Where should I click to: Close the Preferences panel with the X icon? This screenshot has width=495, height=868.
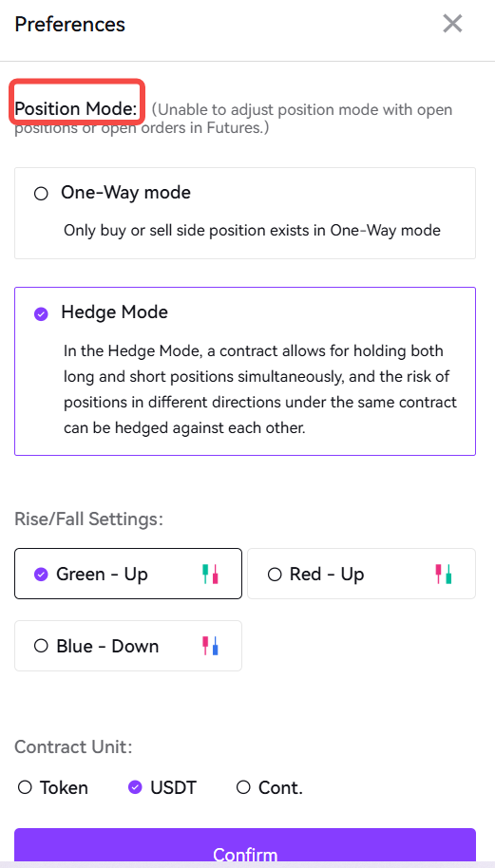coord(452,24)
